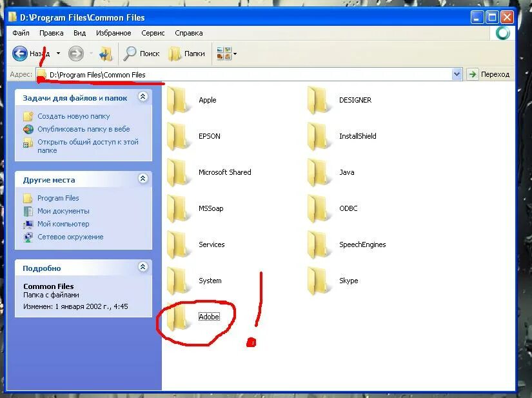Click the 'Microsoft Shared' folder name
532x398 pixels.
[225, 172]
